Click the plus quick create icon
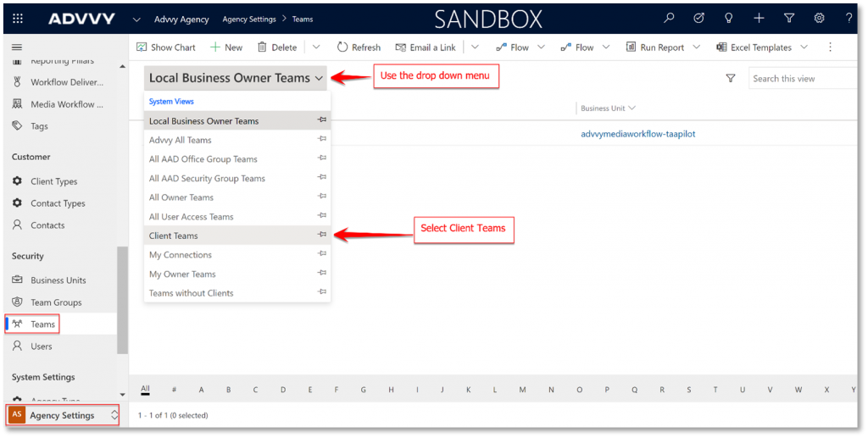This screenshot has height=438, width=868. (759, 18)
